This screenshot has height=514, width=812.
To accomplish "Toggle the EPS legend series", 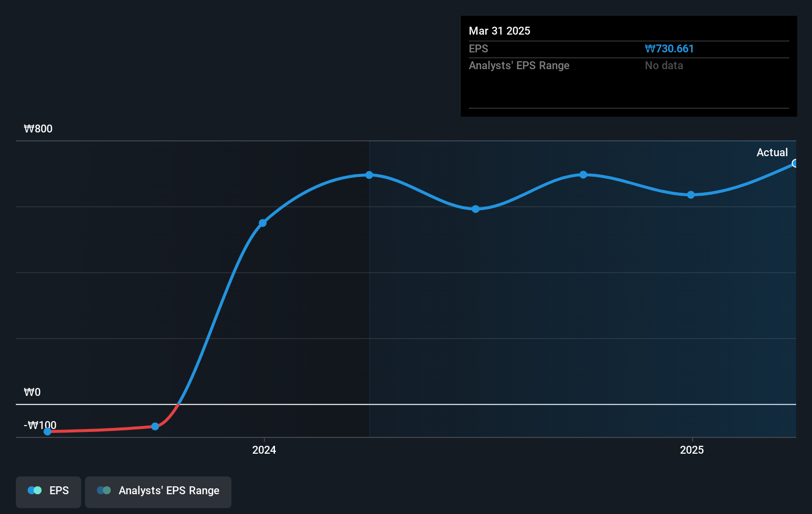I will pyautogui.click(x=48, y=492).
